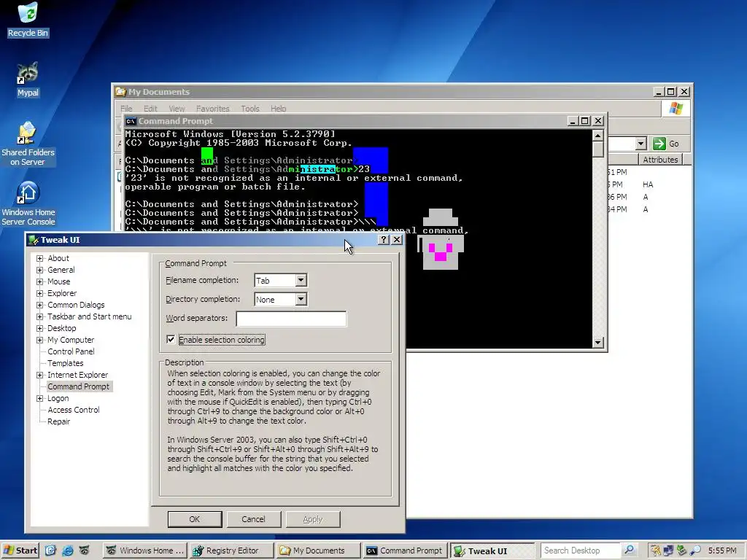
Task: Click the Word separators input field
Action: click(291, 319)
